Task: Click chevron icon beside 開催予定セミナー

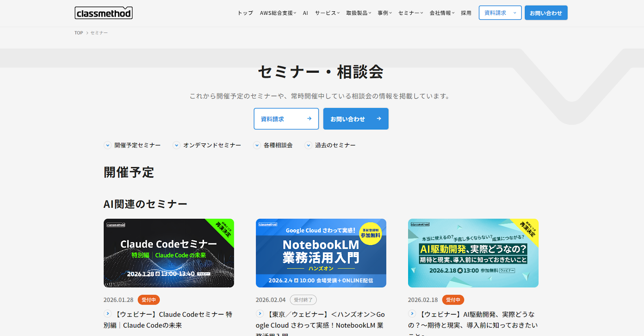Action: (x=107, y=145)
